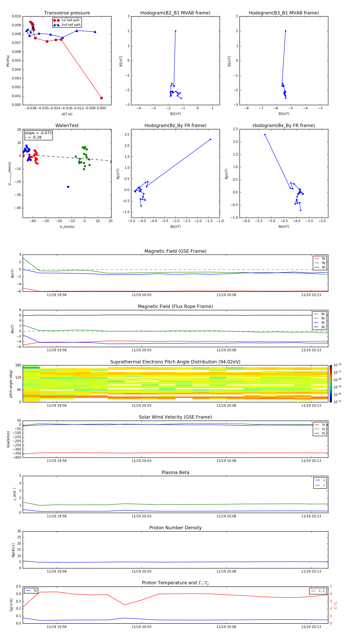The width and height of the screenshot is (351, 644).
Task: Click the 'Bx(nT)' x-axis label
Action: tap(284, 227)
